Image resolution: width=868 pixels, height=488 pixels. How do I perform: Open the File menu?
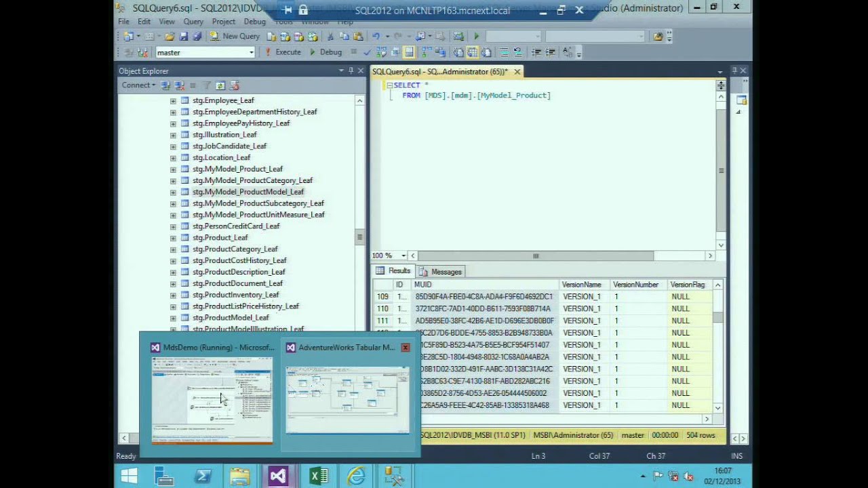click(123, 22)
